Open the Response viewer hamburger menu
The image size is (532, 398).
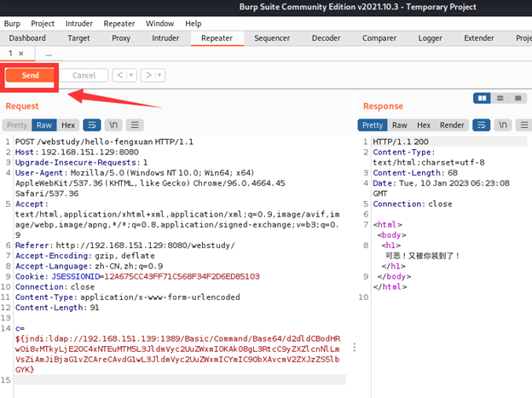[x=524, y=125]
